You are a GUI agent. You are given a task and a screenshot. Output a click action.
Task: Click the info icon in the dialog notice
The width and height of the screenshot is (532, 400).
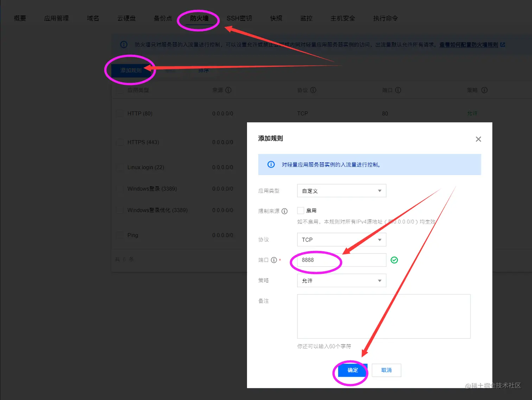point(271,164)
